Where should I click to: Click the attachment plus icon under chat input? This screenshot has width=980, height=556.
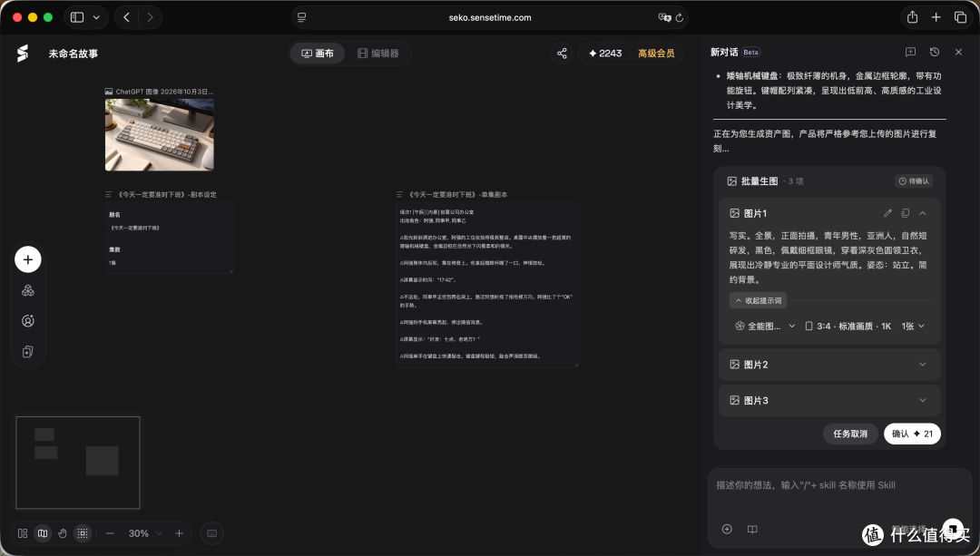pyautogui.click(x=727, y=529)
